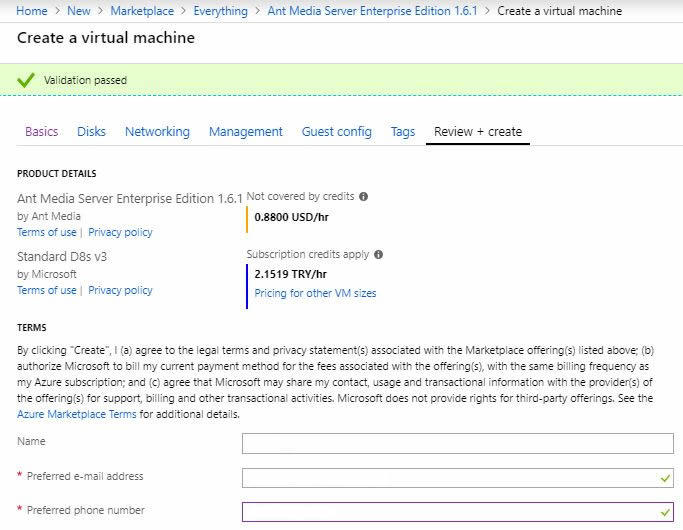683x530 pixels.
Task: Click the 0.8800 USD/hr price text
Action: [x=291, y=217]
